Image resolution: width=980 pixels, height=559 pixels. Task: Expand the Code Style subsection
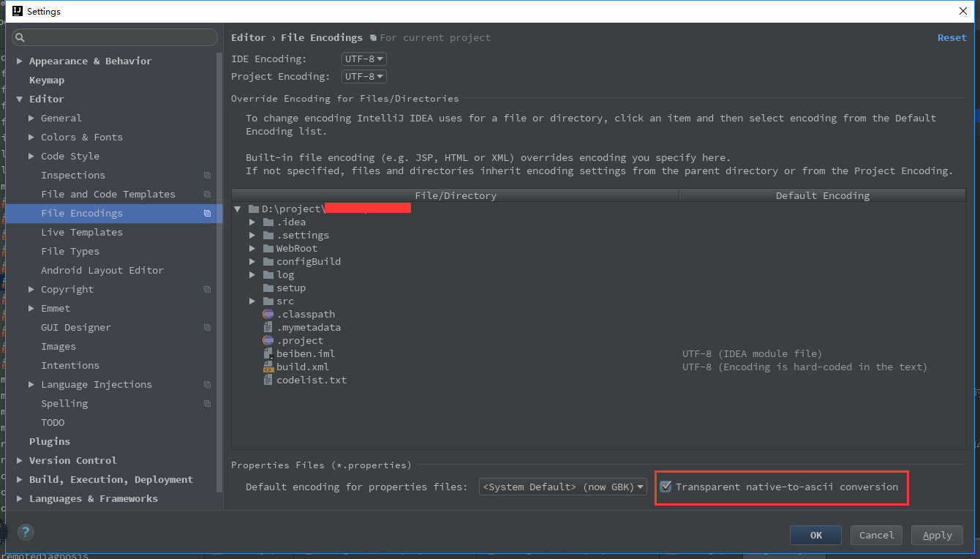(31, 157)
